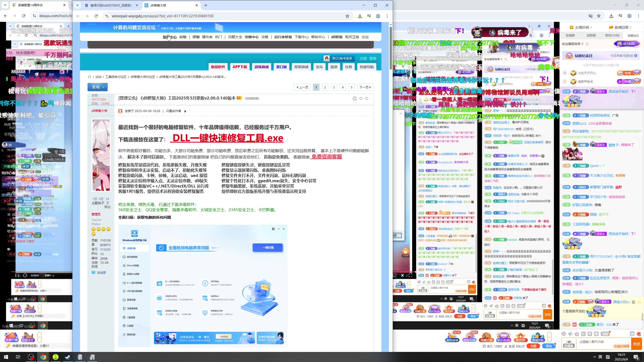Open the tab search chevron in front Chrome window

[x=77, y=5]
